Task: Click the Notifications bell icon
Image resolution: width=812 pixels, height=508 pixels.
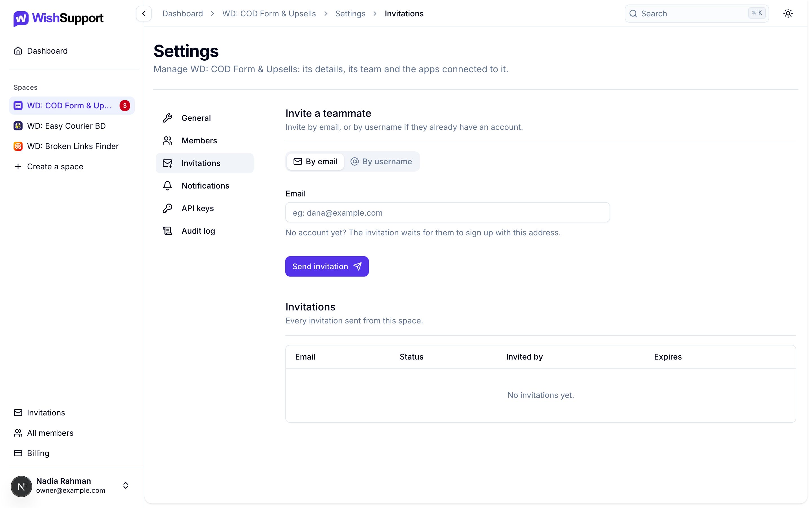Action: [167, 186]
